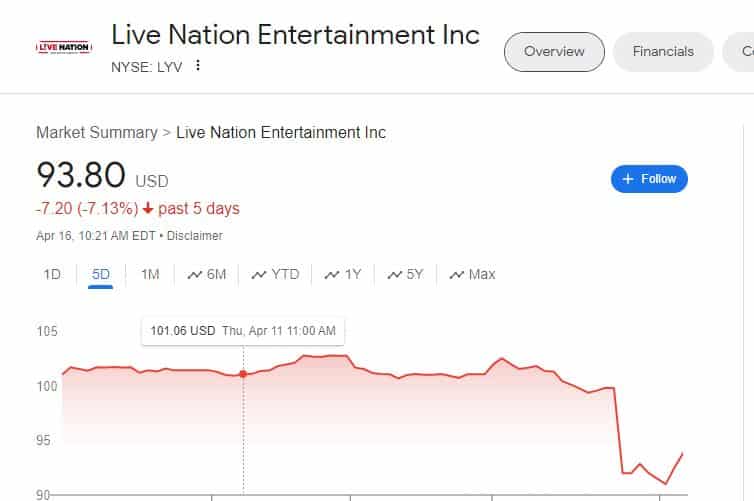
Task: Click the Live Nation logo icon
Action: coord(64,47)
